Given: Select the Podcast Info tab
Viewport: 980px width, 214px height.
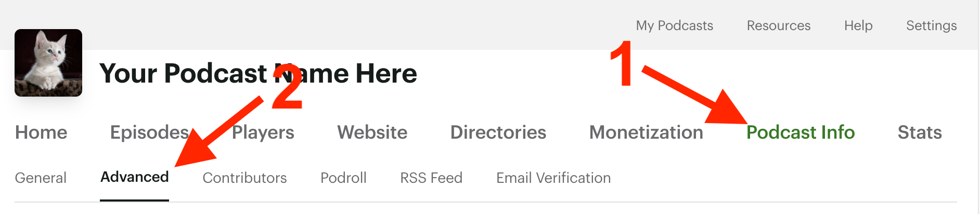Looking at the screenshot, I should tap(801, 132).
